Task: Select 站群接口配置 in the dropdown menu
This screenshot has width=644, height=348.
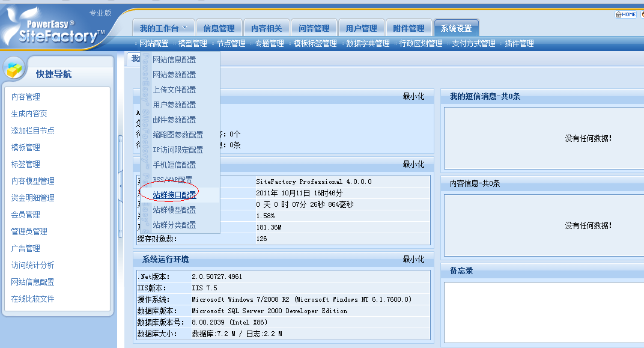Action: [x=174, y=195]
